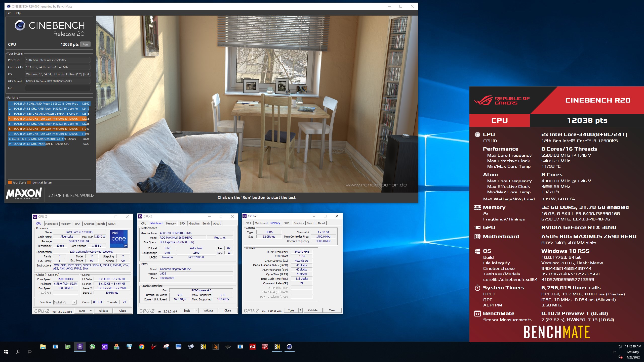Open the green sphere app in taskbar
The image size is (644, 362).
coord(92,347)
